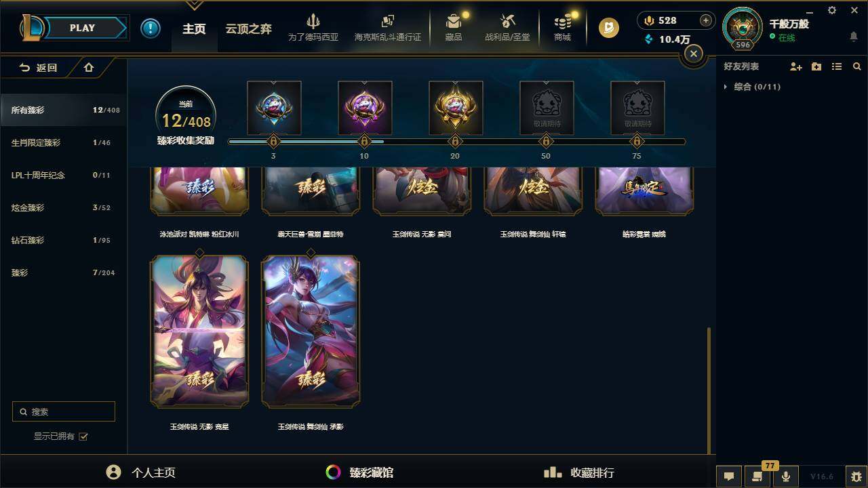Toggle the voice microphone button
This screenshot has height=488, width=868.
pyautogui.click(x=786, y=476)
